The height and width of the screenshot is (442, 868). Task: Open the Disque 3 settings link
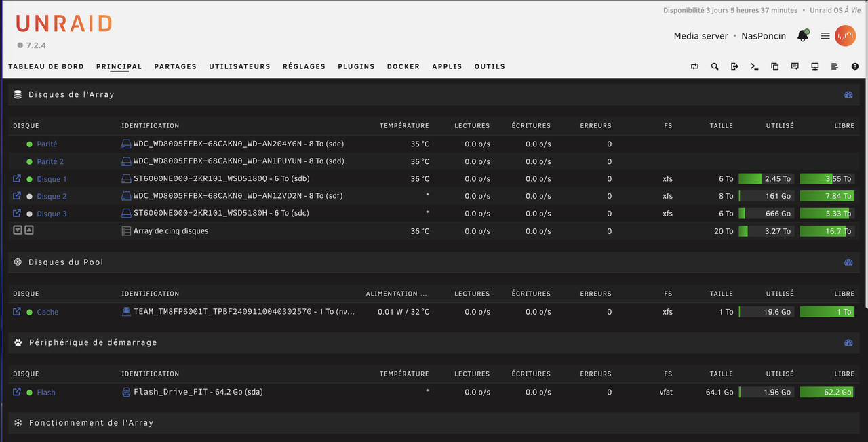pyautogui.click(x=52, y=214)
